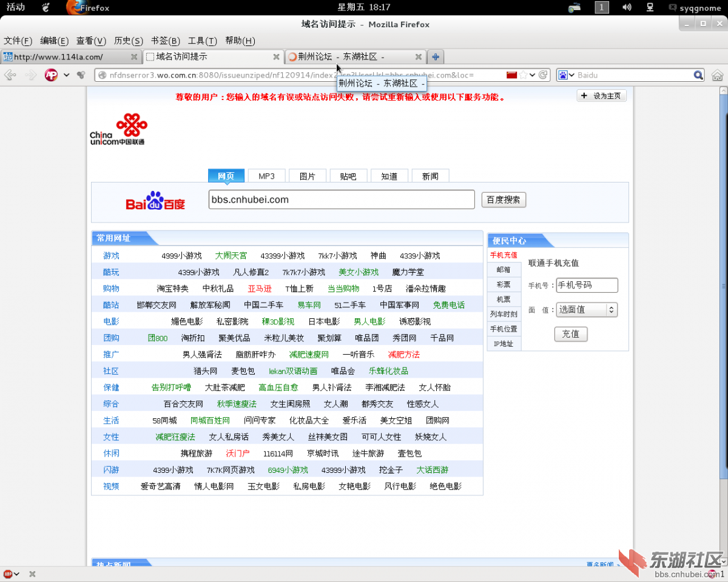Switch to the http://www.114la.com/ tab
This screenshot has height=582, width=728.
pyautogui.click(x=71, y=57)
